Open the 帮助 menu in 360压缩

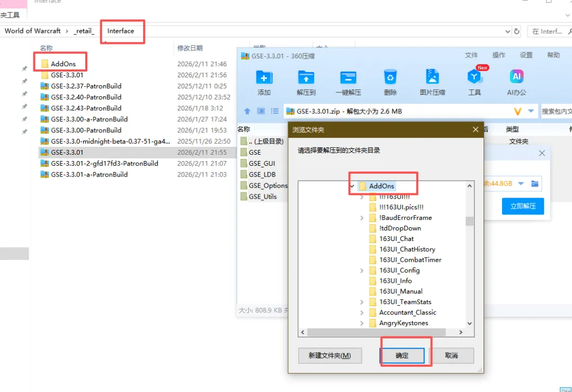tap(553, 55)
